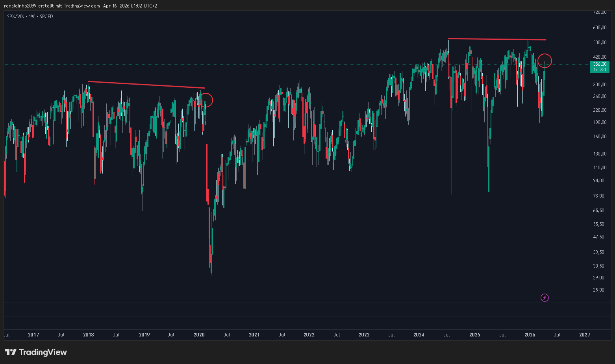Click the 2017 label on the time axis
This screenshot has height=364, width=615.
tap(33, 335)
